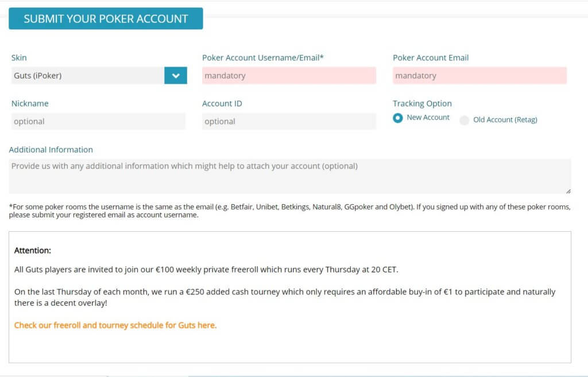Viewport: 588px width, 377px height.
Task: Click the Submit Your Poker Account button
Action: coord(106,18)
